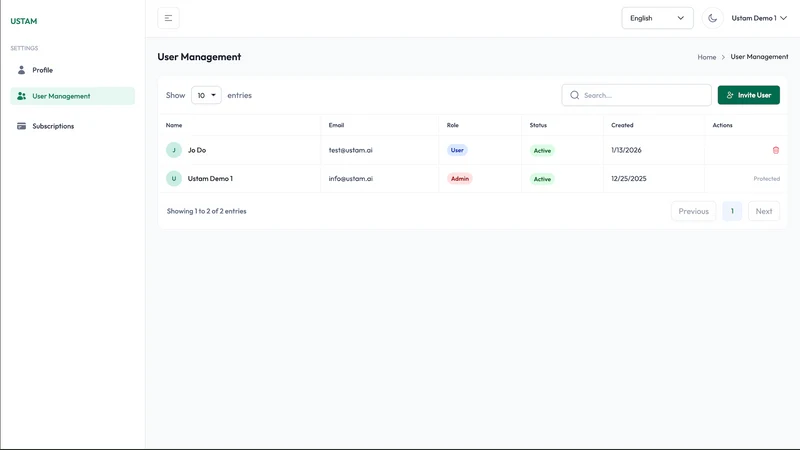800x450 pixels.
Task: Select the Jo Do name cell
Action: click(x=197, y=150)
